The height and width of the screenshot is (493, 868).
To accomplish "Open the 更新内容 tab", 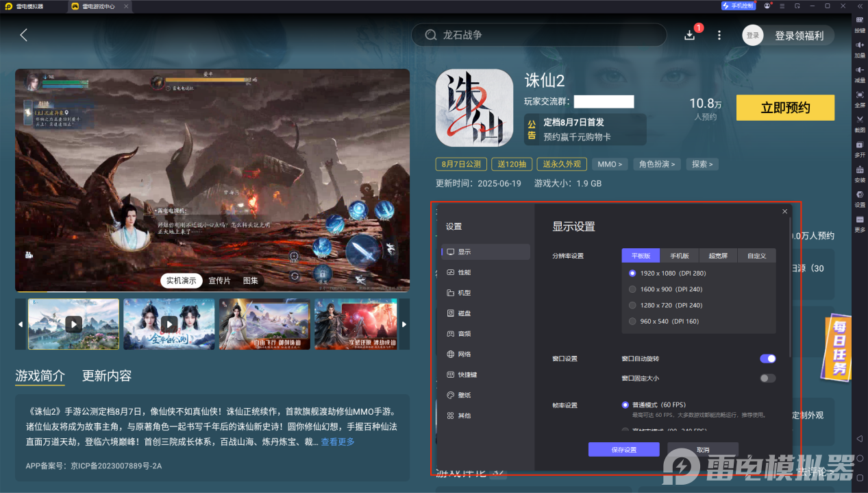I will click(107, 376).
